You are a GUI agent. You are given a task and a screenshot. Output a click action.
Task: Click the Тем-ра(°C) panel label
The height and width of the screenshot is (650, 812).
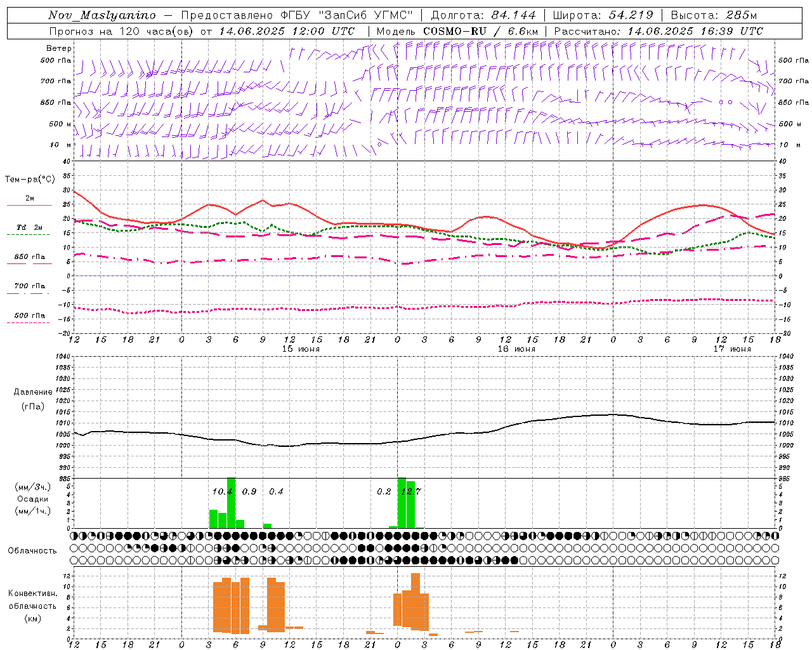[30, 180]
